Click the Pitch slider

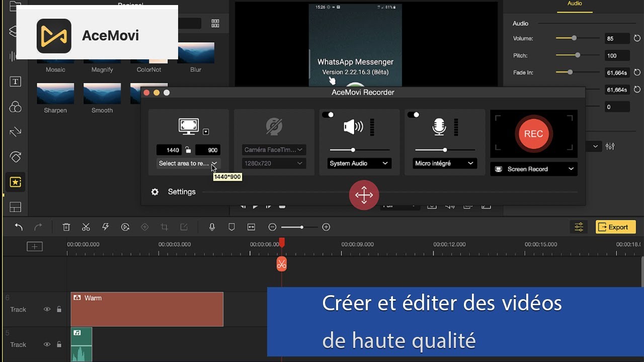[x=577, y=55]
